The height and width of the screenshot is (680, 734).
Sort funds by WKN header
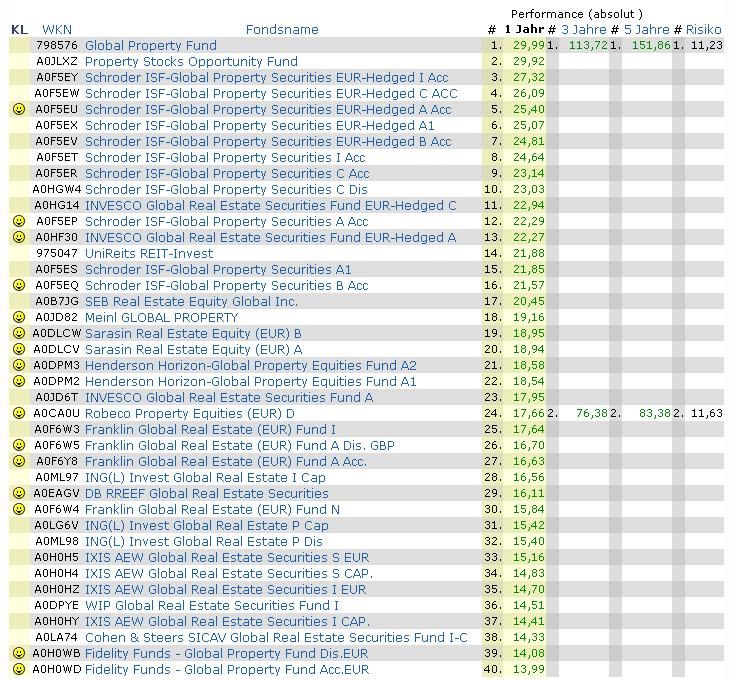click(x=57, y=29)
